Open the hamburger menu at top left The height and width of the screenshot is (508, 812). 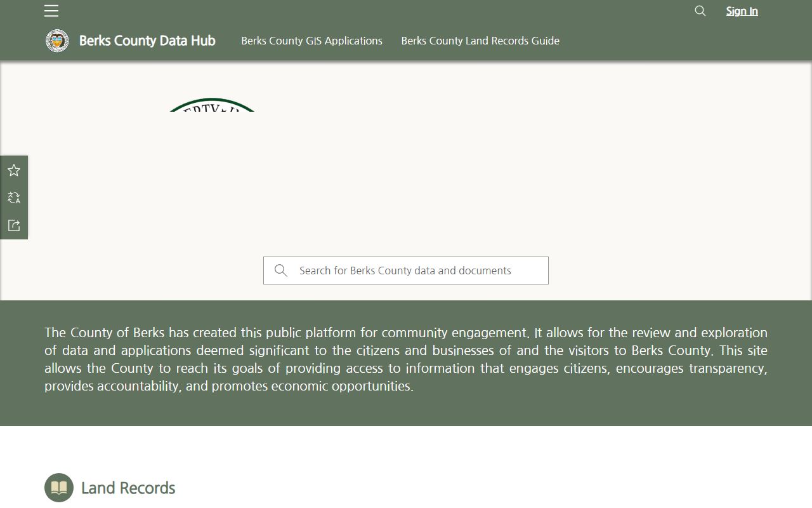click(51, 11)
